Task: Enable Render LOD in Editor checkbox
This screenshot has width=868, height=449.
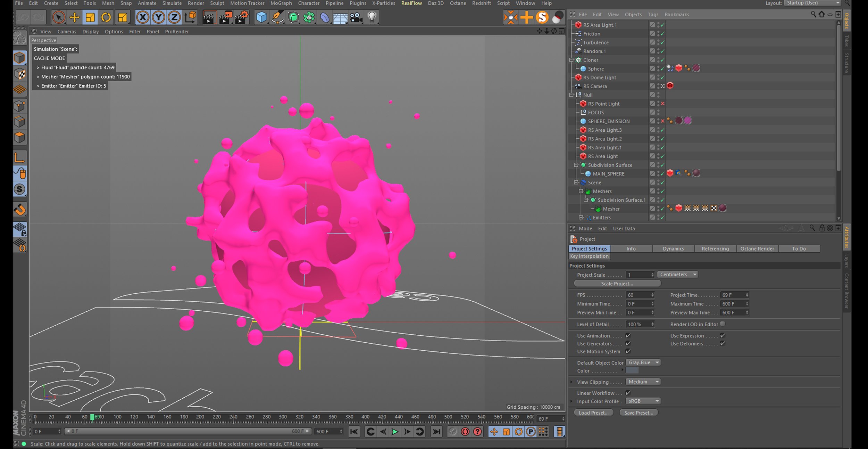Action: click(x=723, y=324)
